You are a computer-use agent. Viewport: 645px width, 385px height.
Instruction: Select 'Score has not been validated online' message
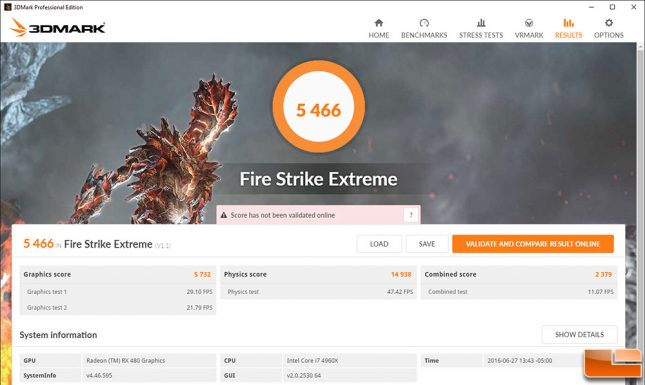point(283,215)
